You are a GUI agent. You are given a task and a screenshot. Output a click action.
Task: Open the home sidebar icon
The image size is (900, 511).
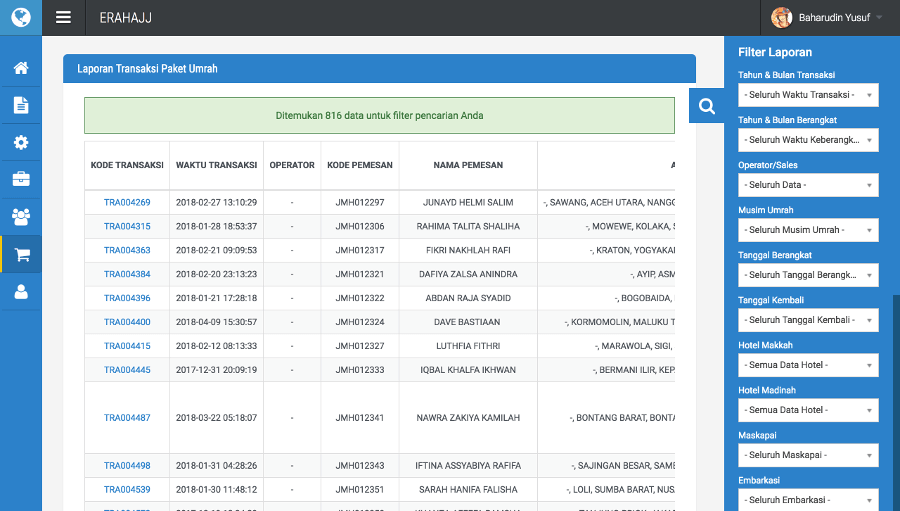(x=21, y=69)
